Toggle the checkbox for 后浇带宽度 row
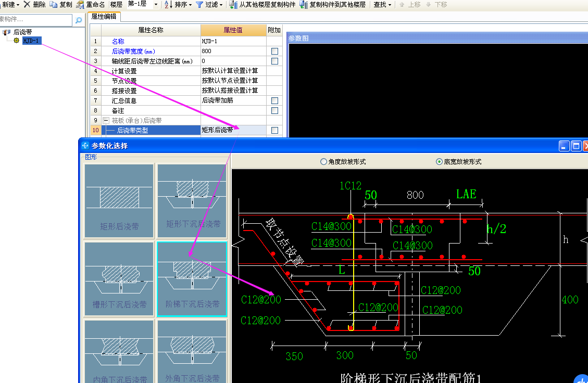 pyautogui.click(x=274, y=52)
